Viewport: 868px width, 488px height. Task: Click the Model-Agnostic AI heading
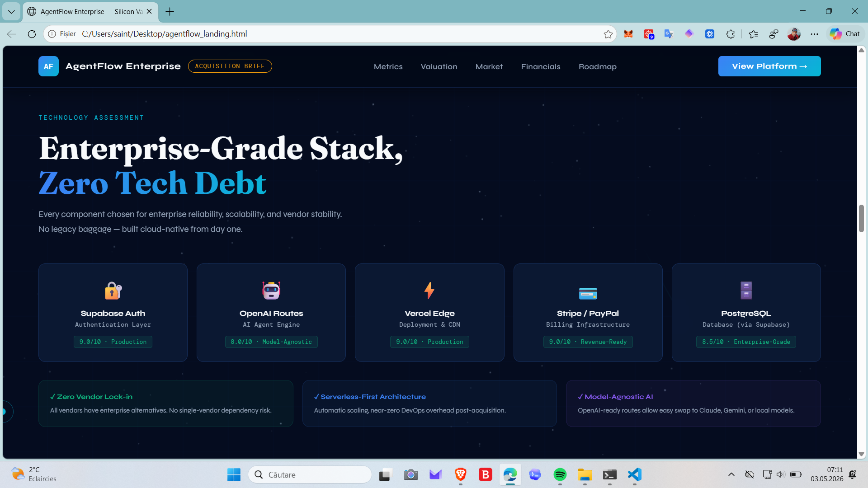coord(615,397)
